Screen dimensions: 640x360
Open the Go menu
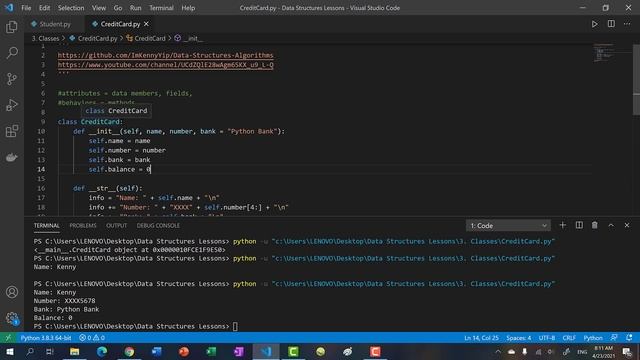[x=118, y=8]
